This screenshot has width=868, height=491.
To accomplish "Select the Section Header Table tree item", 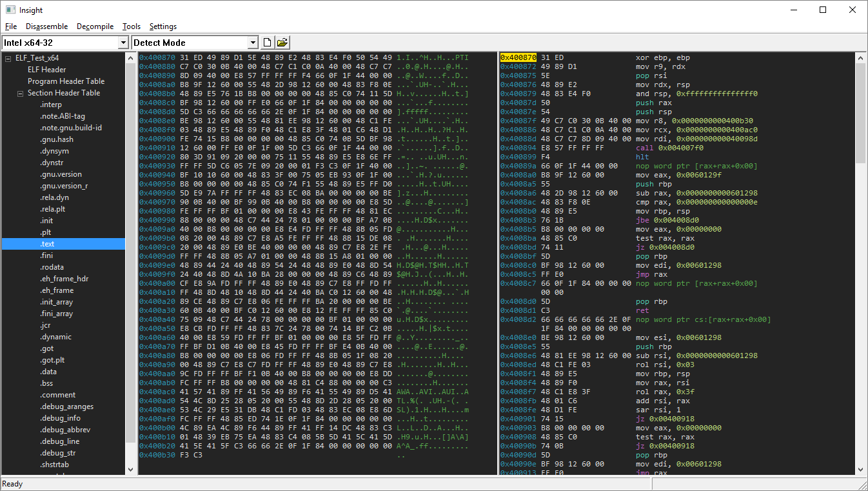I will [64, 93].
